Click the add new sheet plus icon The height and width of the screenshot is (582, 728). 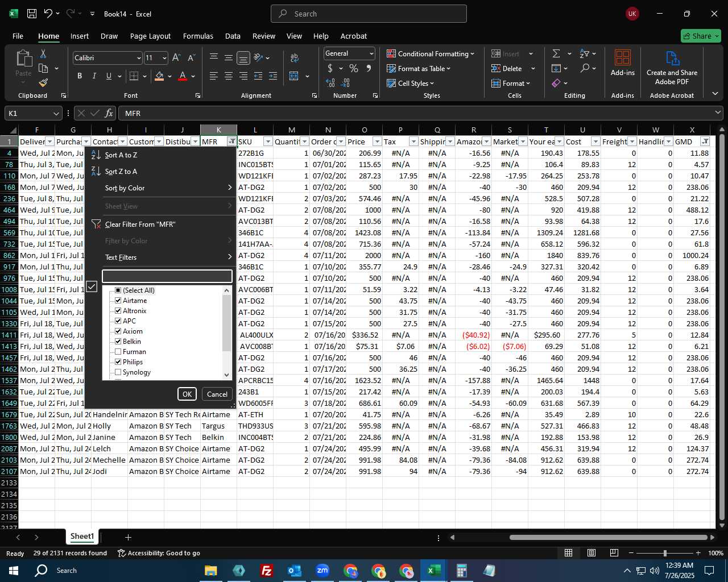coord(128,537)
